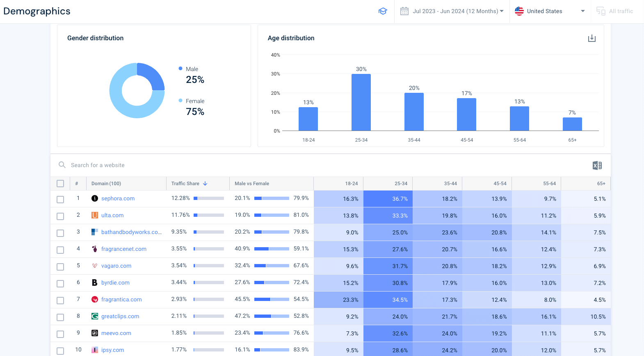Image resolution: width=644 pixels, height=356 pixels.
Task: Click the vagaro.com favicon
Action: (95, 266)
